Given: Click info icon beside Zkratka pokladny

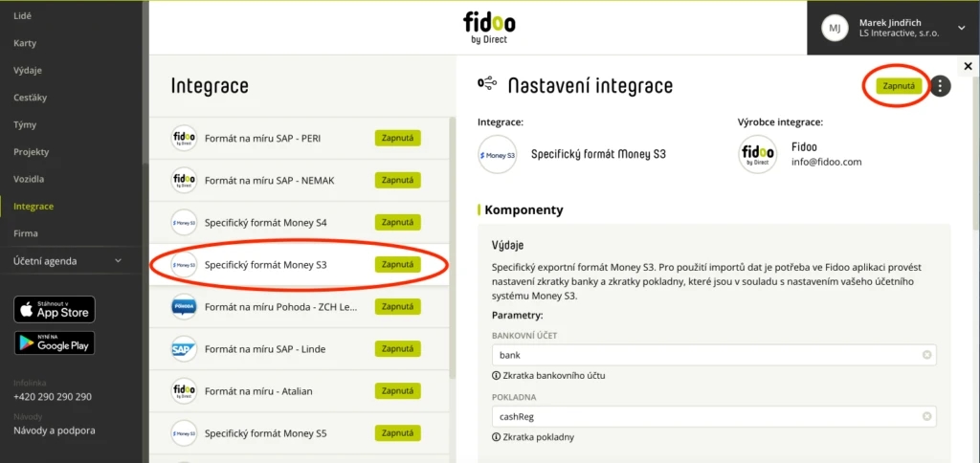Looking at the screenshot, I should (x=497, y=437).
